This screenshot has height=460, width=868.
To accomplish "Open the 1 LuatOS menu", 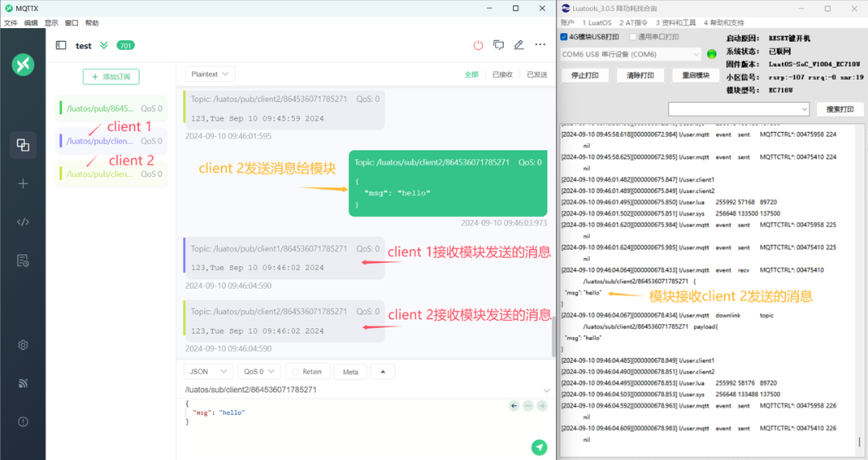I will [x=596, y=23].
